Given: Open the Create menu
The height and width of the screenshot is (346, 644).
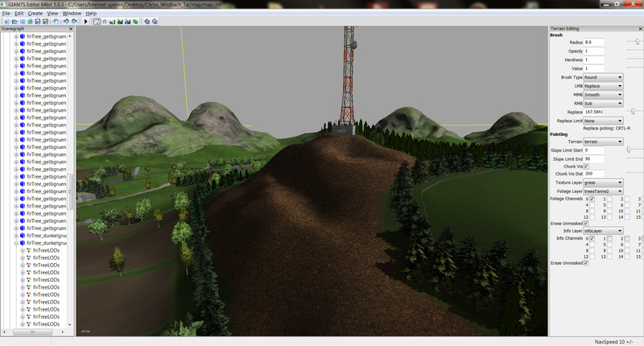Looking at the screenshot, I should point(35,14).
